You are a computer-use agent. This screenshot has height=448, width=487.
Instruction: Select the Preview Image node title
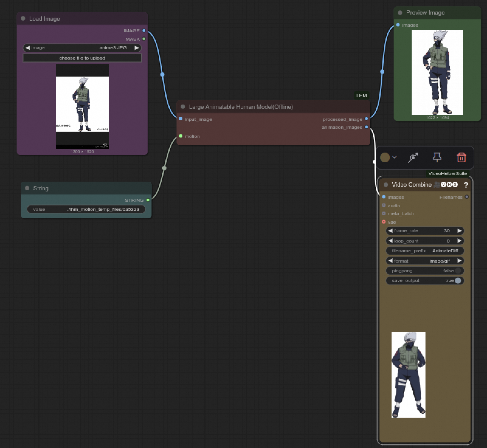click(x=425, y=12)
